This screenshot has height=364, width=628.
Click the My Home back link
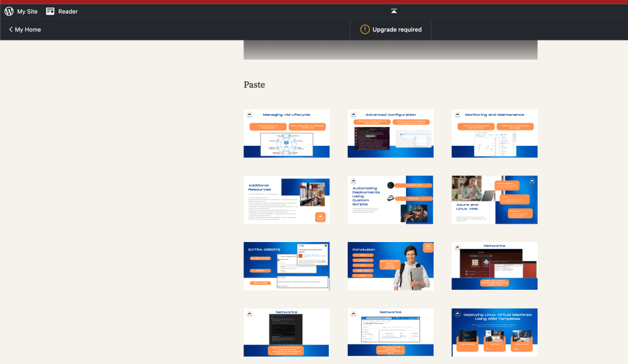[25, 29]
